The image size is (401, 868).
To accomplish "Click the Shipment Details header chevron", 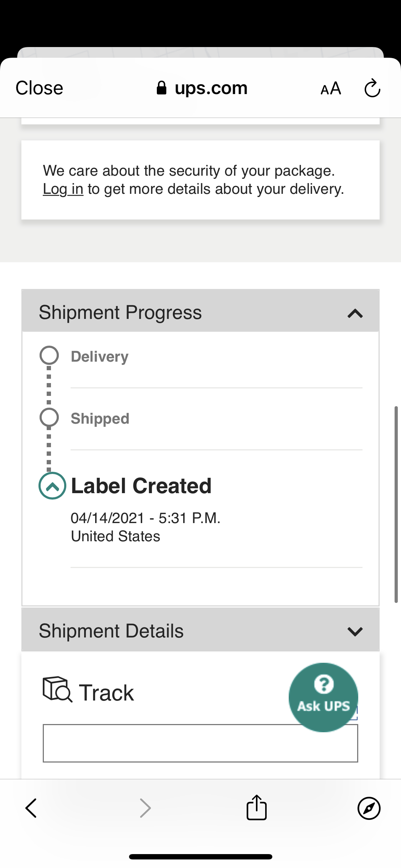I will tap(355, 631).
